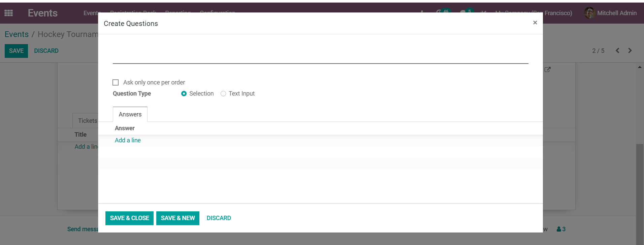
Task: Open the Mitchell Admin user menu
Action: [x=610, y=13]
